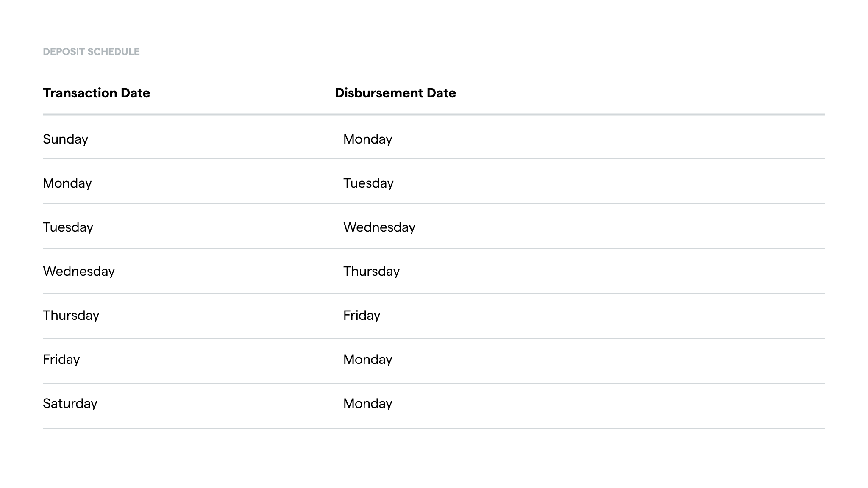868x488 pixels.
Task: Select Friday in Transaction Date column
Action: pos(61,360)
